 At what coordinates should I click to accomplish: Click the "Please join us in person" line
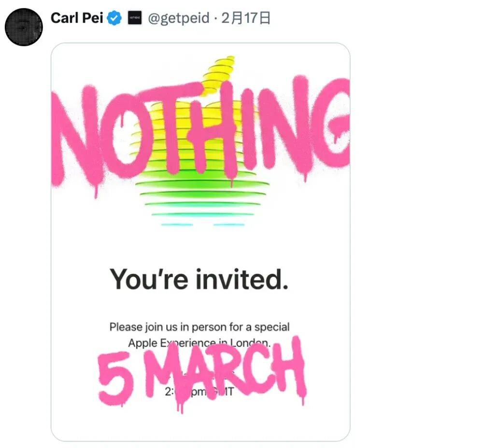[199, 327]
